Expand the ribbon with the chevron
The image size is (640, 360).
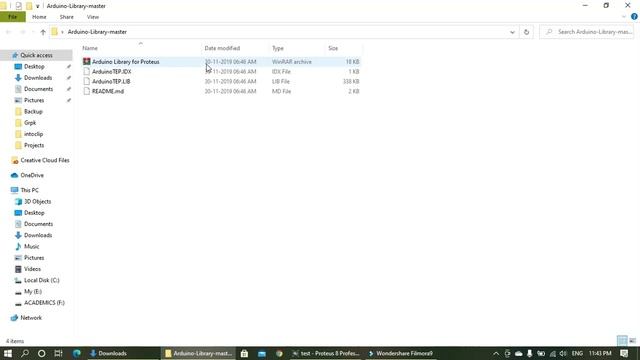point(624,17)
